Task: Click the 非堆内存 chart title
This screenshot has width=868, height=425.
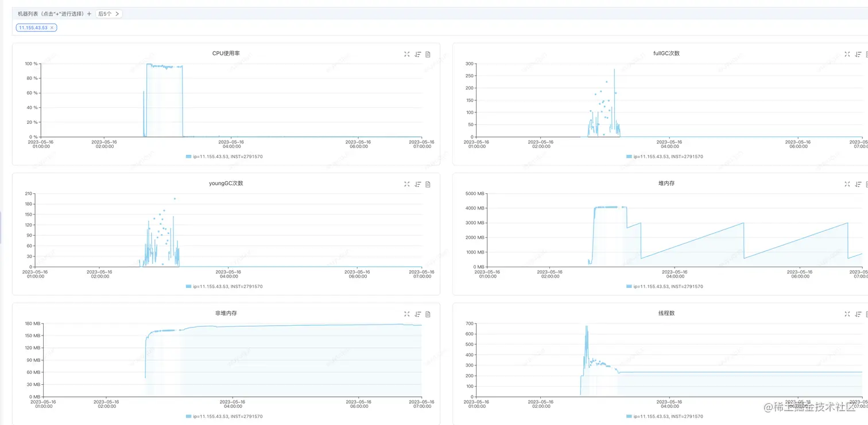Action: [x=226, y=313]
